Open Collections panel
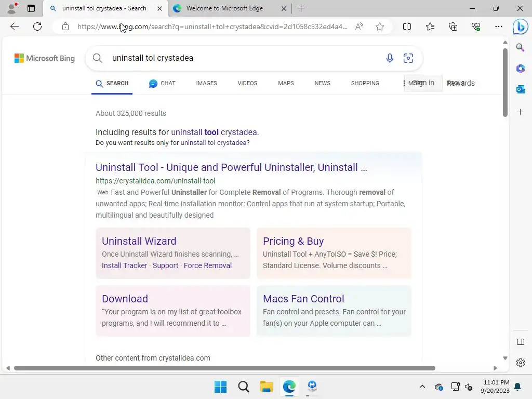Screen dimensions: 532x399 coord(453,26)
